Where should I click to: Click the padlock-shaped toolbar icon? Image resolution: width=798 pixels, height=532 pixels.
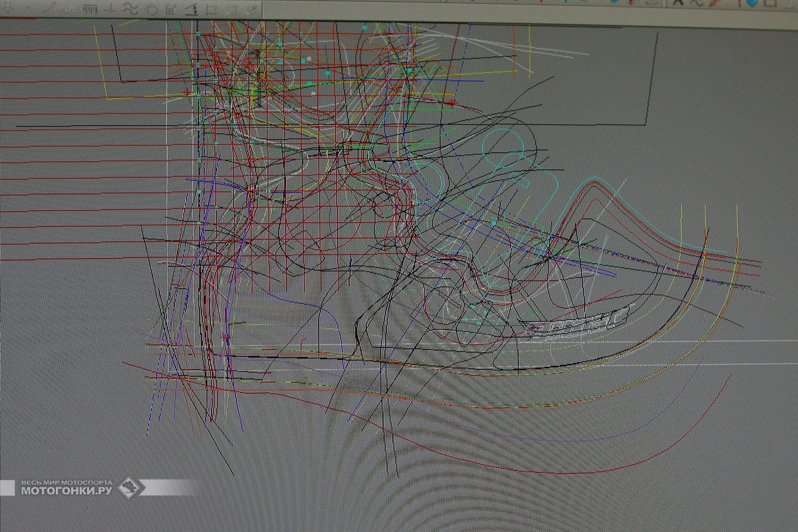171,9
